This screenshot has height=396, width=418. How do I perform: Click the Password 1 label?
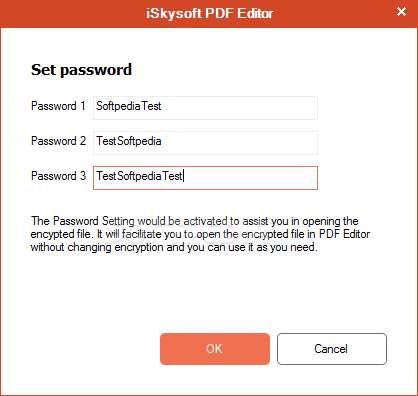(58, 106)
